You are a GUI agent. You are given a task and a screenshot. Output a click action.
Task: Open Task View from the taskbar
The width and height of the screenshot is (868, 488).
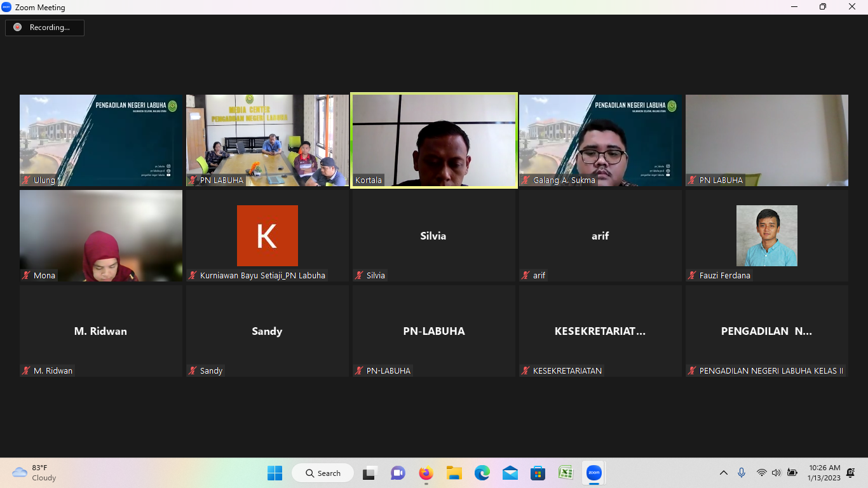click(x=369, y=473)
